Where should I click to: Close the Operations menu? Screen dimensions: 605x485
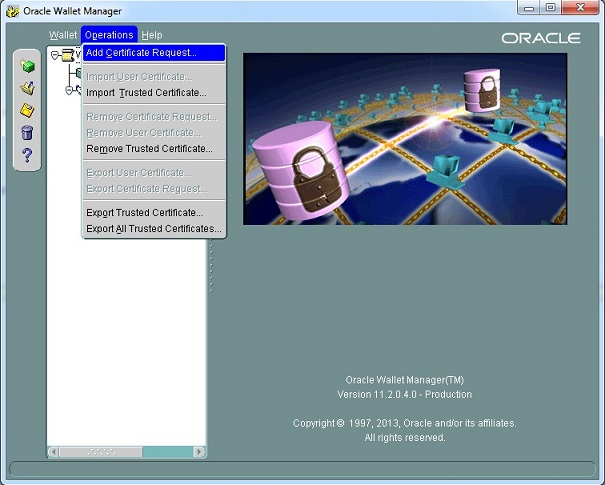[x=109, y=35]
